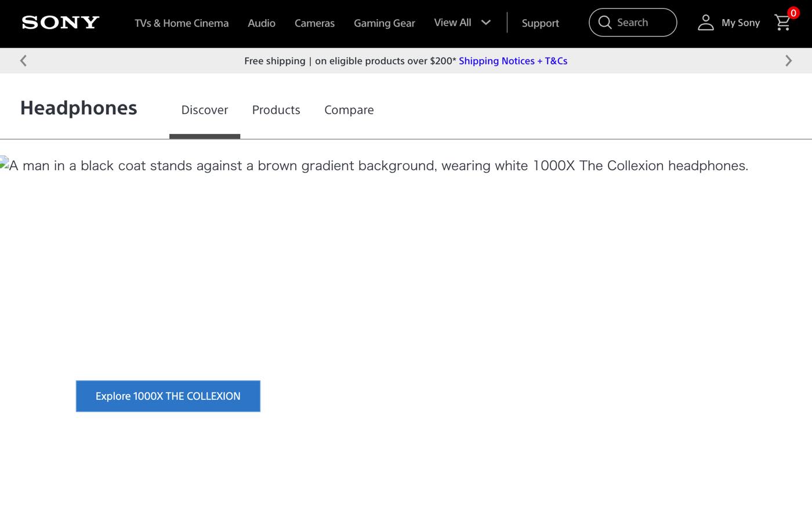
Task: Click the broken hero image placeholder
Action: (5, 163)
